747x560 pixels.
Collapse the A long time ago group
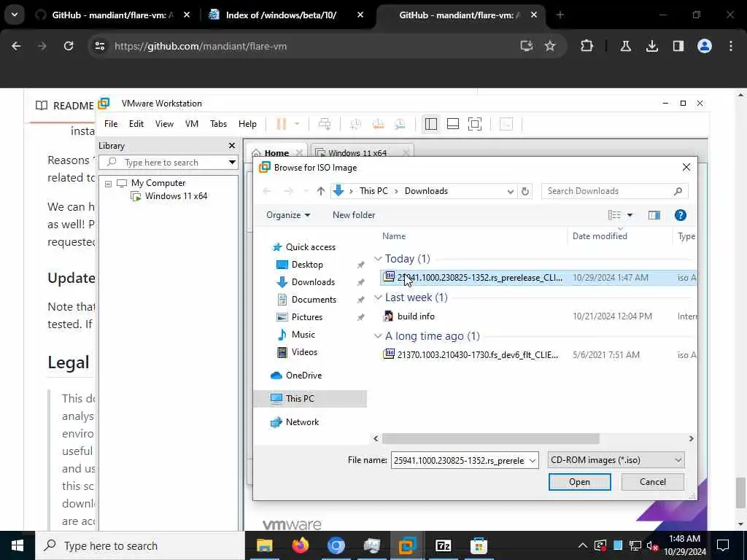point(378,336)
